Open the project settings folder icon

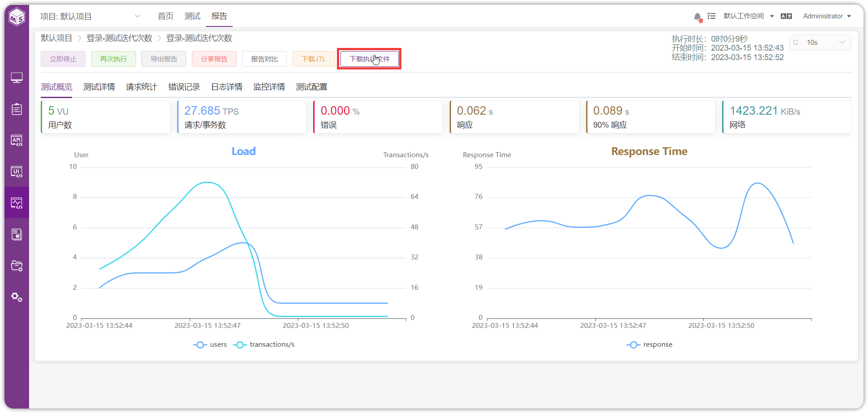(17, 266)
